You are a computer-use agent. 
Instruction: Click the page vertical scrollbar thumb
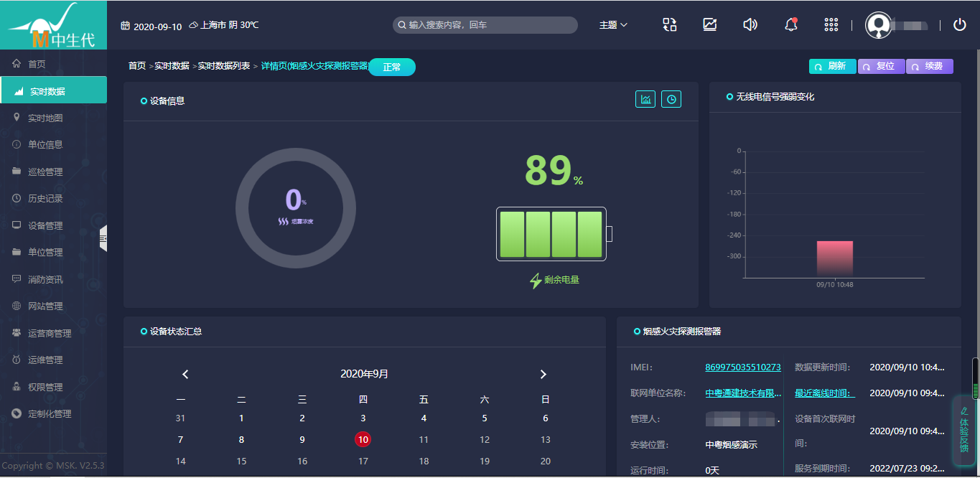coord(975,378)
